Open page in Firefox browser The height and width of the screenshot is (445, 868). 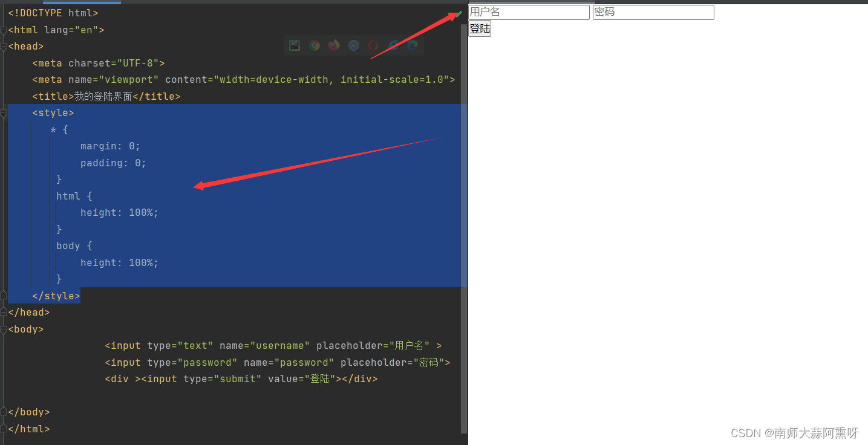334,45
